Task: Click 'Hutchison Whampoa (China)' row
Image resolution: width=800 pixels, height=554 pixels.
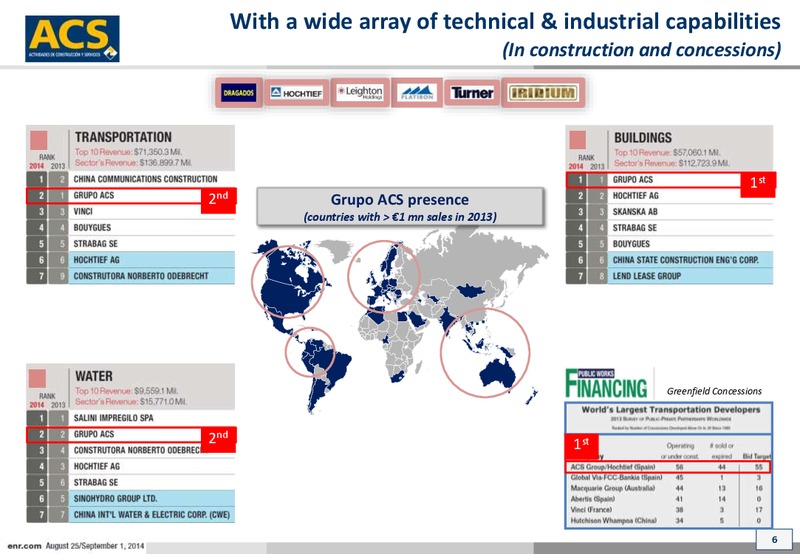Action: pos(668,520)
